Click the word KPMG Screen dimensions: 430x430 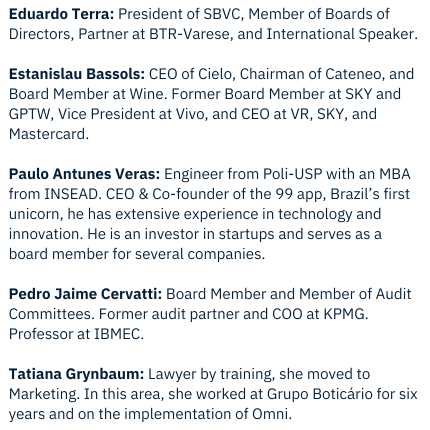pos(344,314)
